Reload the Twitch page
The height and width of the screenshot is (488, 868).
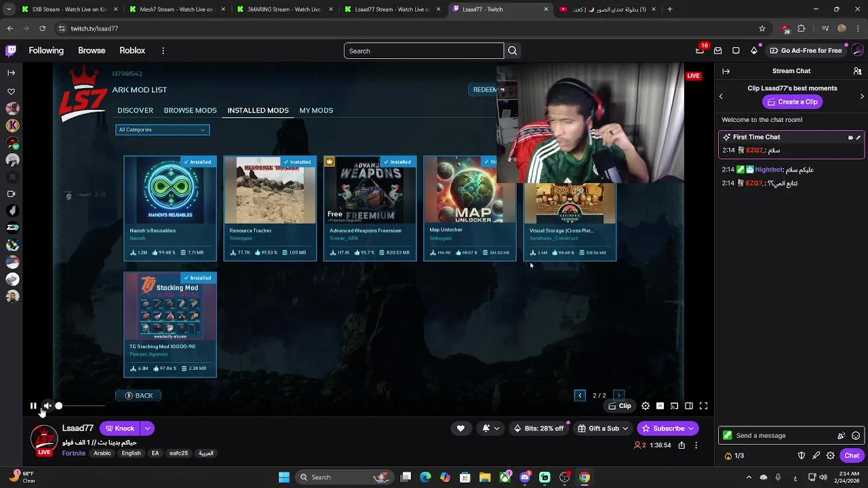[42, 28]
